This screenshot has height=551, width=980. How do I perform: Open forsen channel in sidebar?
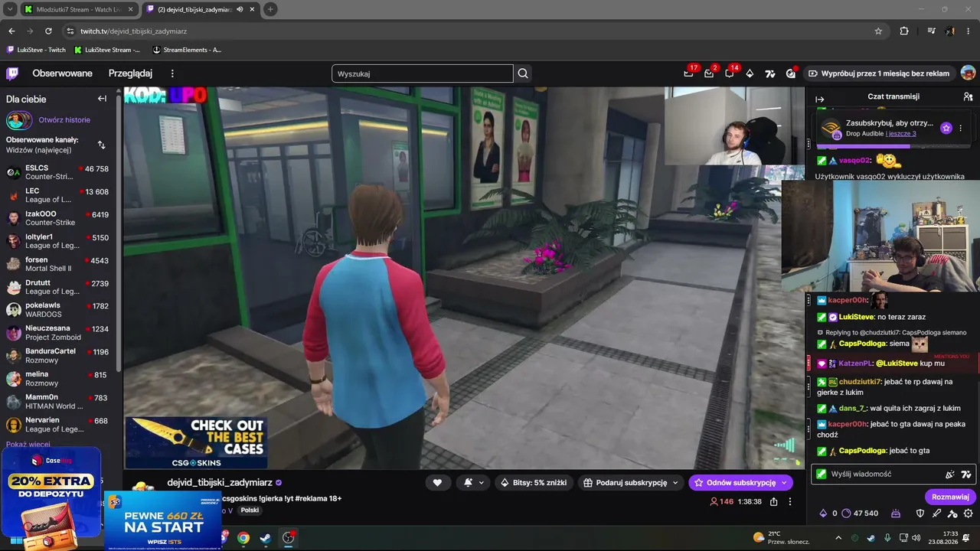[x=60, y=264]
